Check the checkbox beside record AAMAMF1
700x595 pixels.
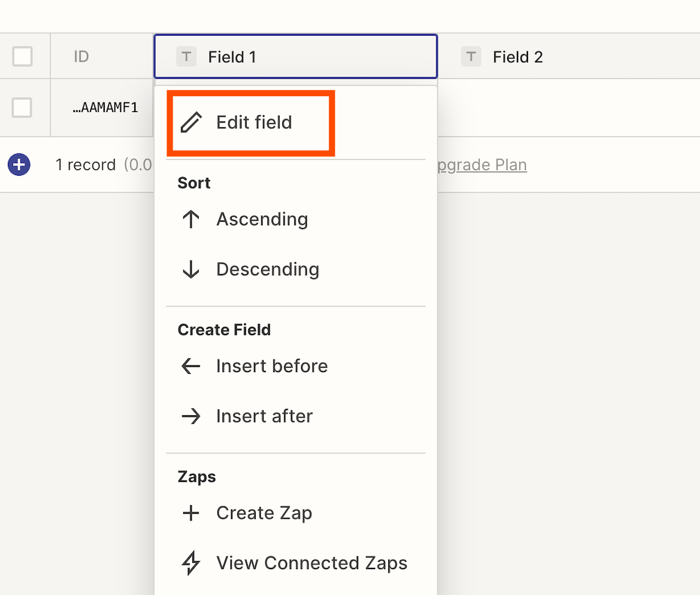pyautogui.click(x=22, y=107)
